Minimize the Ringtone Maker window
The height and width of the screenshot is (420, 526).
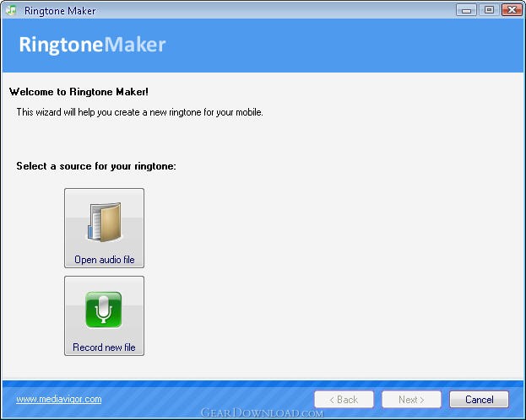(x=466, y=10)
